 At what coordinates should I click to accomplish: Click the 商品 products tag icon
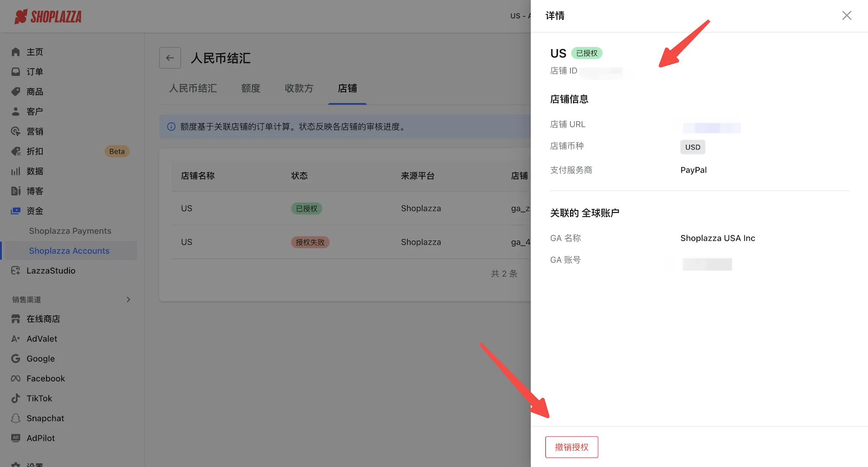(x=16, y=91)
